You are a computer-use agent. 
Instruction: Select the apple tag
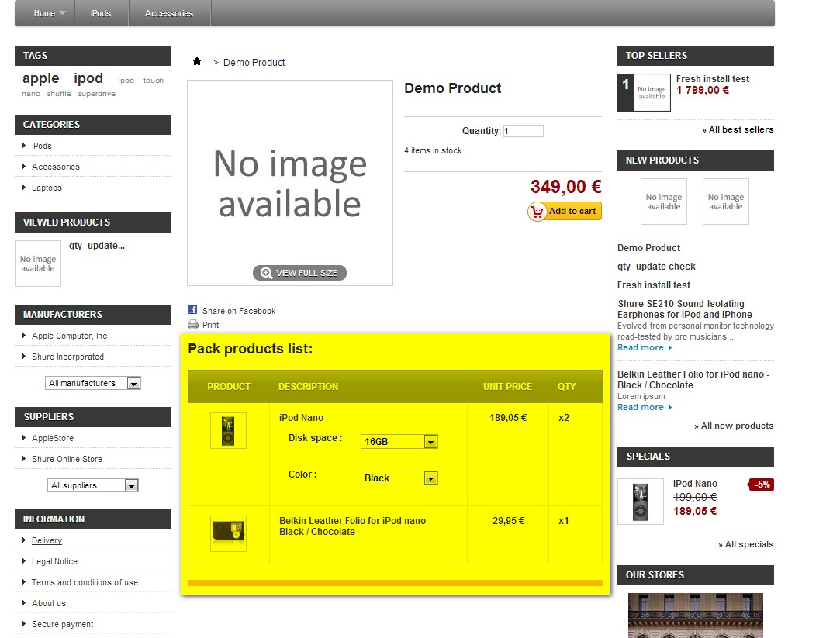[40, 78]
